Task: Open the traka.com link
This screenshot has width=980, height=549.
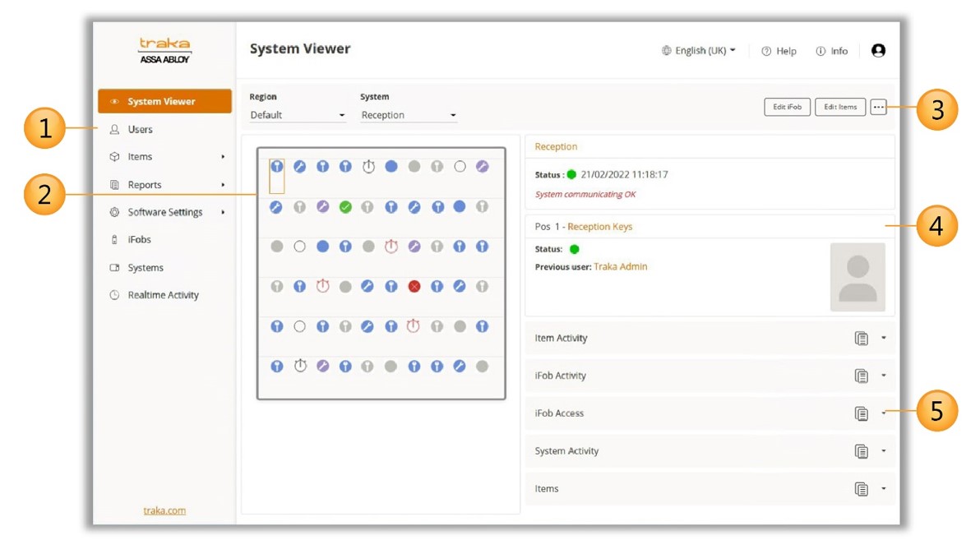Action: [x=164, y=510]
